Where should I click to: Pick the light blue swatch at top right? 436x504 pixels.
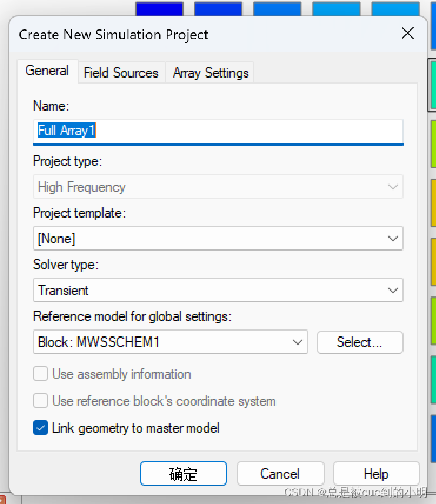(395, 9)
